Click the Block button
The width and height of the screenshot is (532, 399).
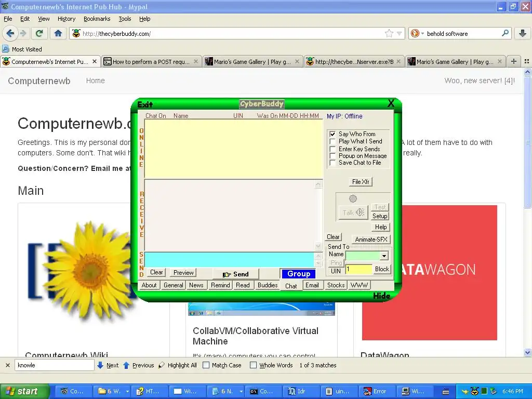point(382,269)
